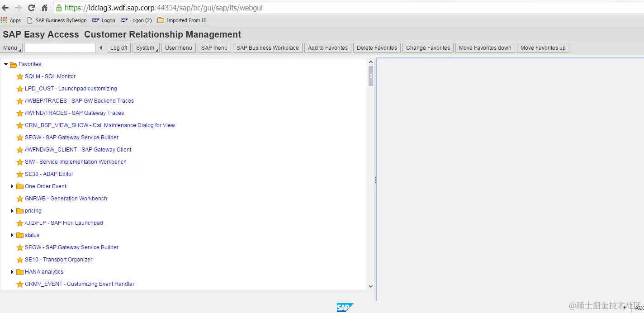The width and height of the screenshot is (644, 313).
Task: Click the open Favorites folder icon
Action: click(x=14, y=65)
